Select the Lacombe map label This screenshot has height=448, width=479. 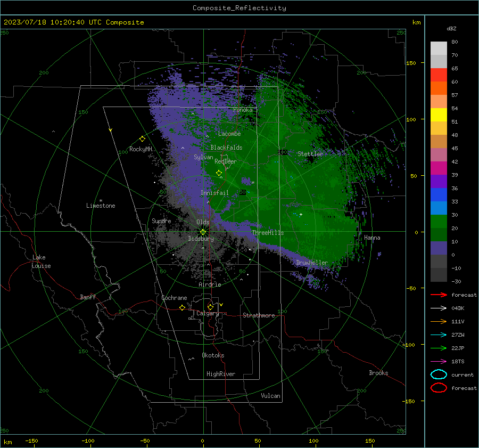coord(229,134)
